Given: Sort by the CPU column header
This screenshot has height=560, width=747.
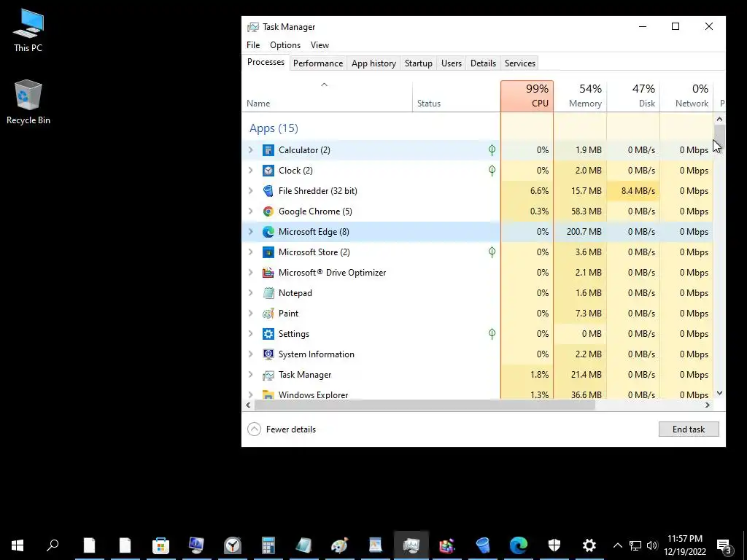Looking at the screenshot, I should [527, 96].
